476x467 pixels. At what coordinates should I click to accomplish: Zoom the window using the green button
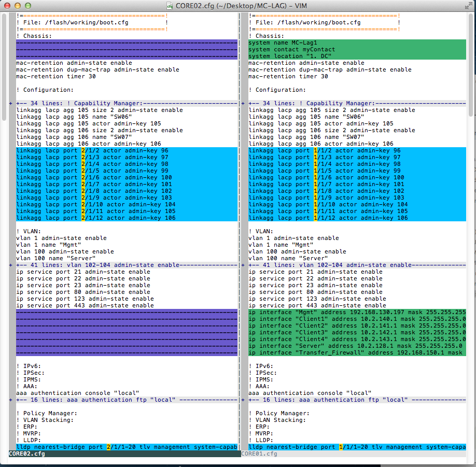[28, 5]
